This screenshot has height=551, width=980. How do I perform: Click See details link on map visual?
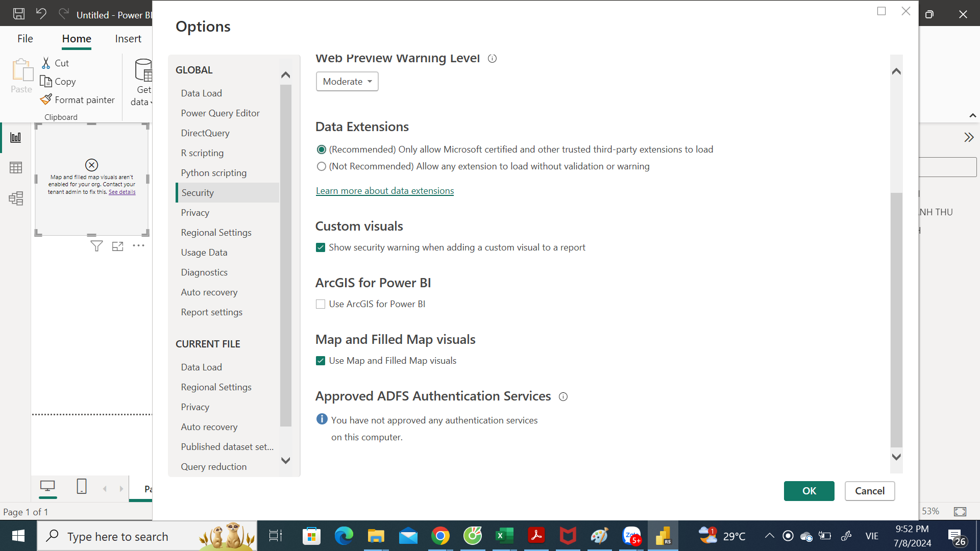[122, 192]
